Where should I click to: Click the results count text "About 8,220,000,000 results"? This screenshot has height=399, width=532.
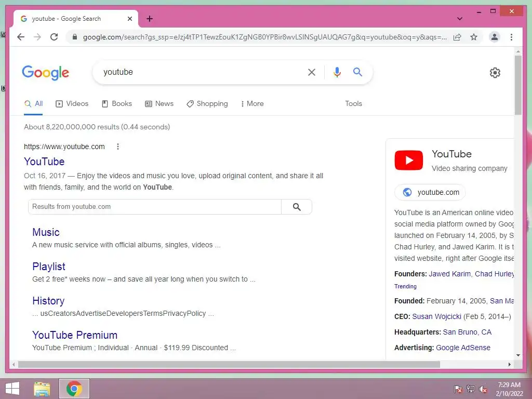click(72, 127)
